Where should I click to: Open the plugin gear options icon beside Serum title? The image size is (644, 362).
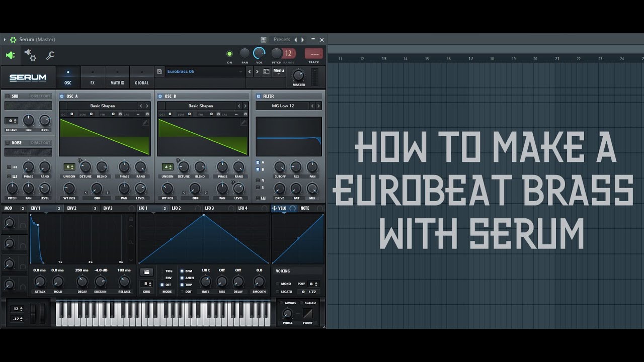click(13, 39)
